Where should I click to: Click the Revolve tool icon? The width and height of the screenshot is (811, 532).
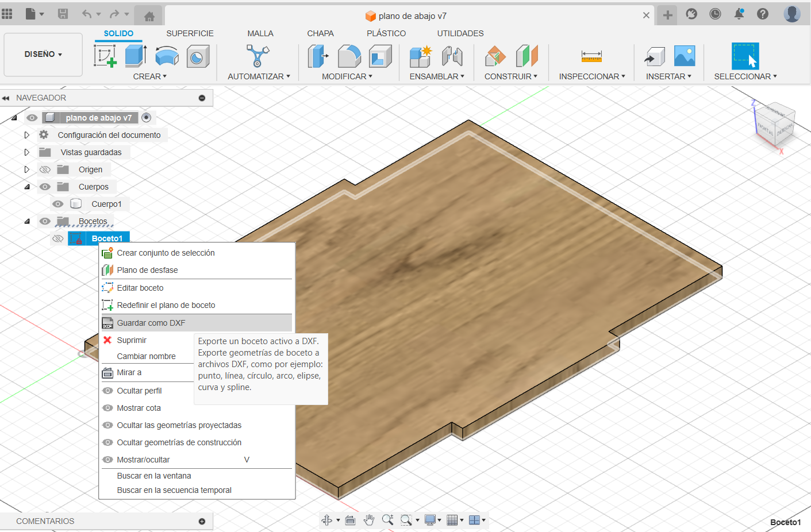click(x=167, y=56)
